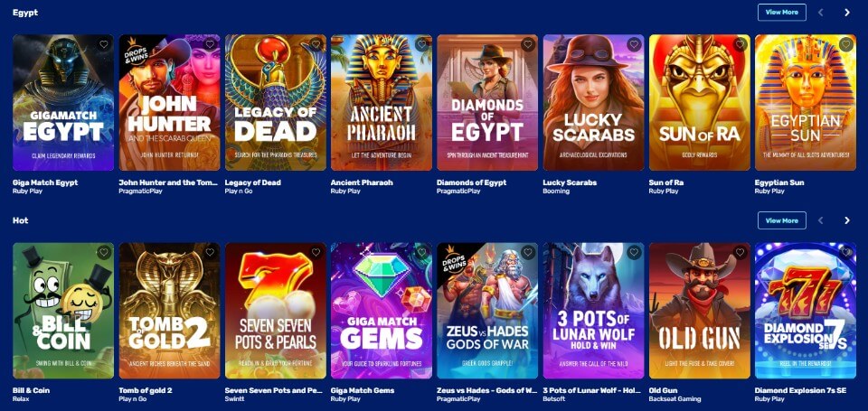Add Bill & Coin to favorites heart
868x411 pixels.
[x=103, y=253]
